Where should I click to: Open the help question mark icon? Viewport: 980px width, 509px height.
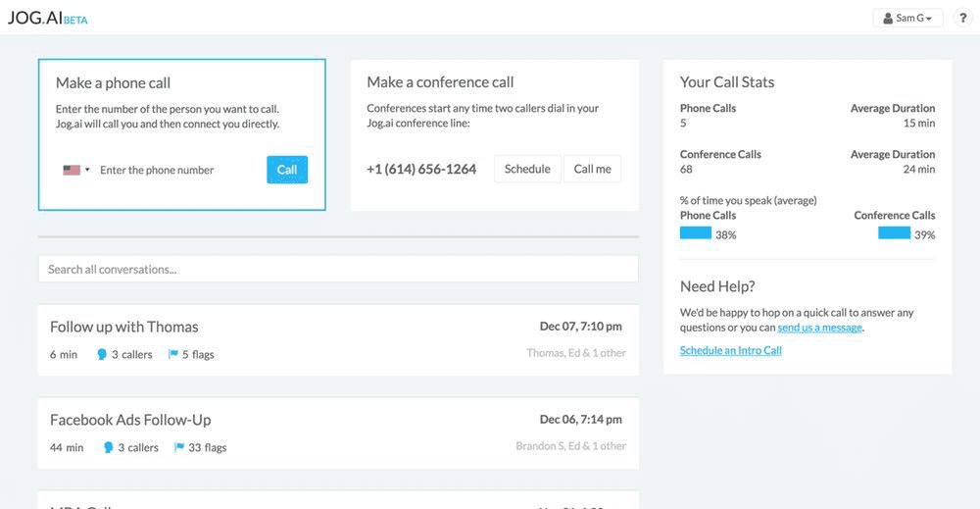click(963, 18)
